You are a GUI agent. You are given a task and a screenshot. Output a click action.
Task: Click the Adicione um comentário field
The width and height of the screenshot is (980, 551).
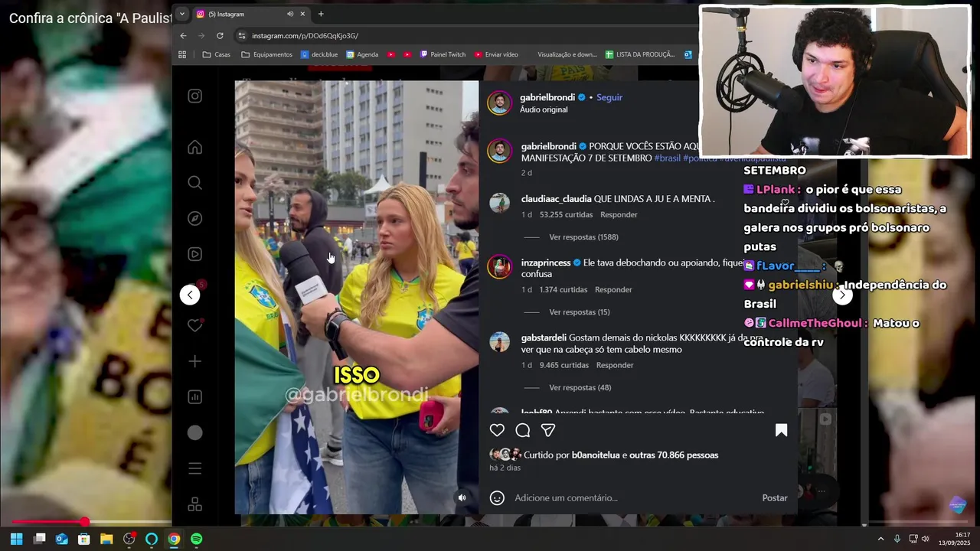(x=634, y=497)
